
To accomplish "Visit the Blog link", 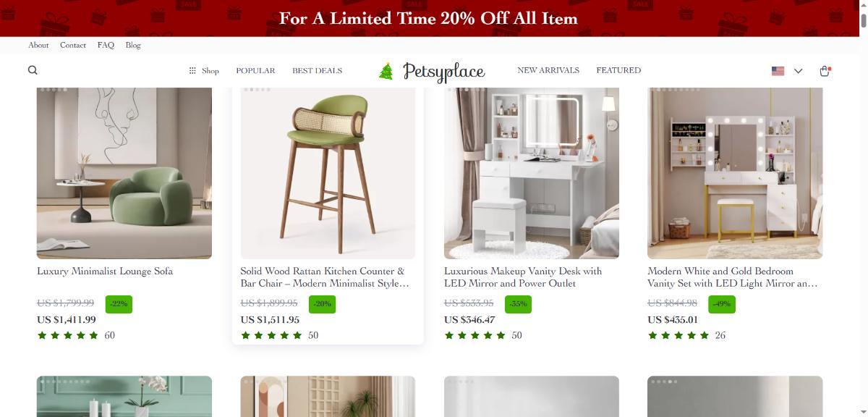I will [133, 45].
